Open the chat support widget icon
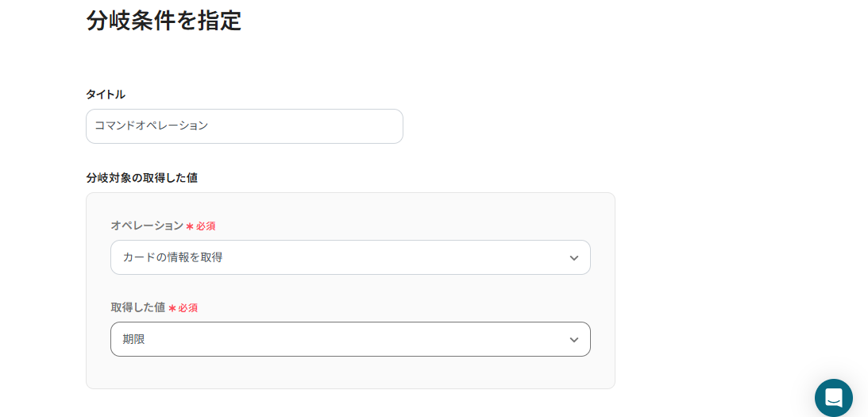868x417 pixels. pyautogui.click(x=833, y=398)
